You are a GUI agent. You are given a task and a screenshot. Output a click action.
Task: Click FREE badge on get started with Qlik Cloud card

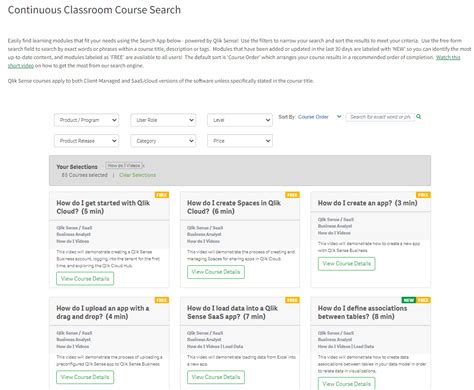pyautogui.click(x=162, y=195)
